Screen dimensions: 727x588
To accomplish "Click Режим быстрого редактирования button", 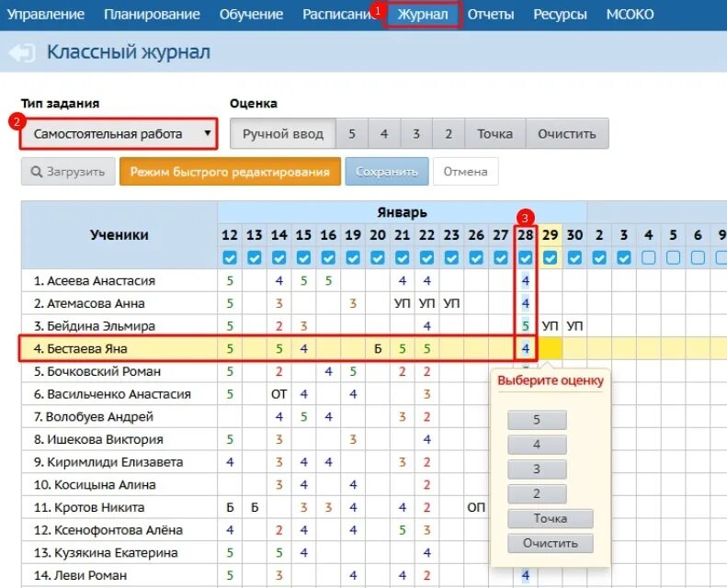I will tap(230, 172).
